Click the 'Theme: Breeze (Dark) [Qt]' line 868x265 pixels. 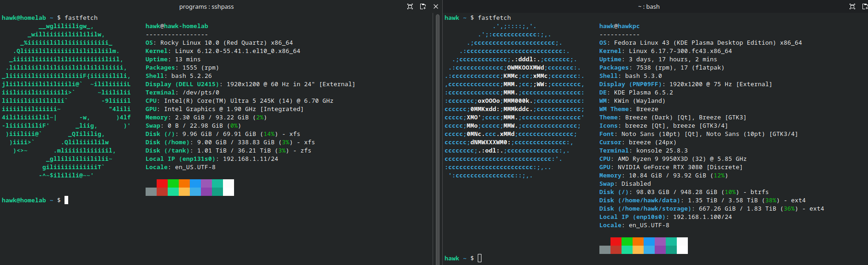tap(673, 118)
